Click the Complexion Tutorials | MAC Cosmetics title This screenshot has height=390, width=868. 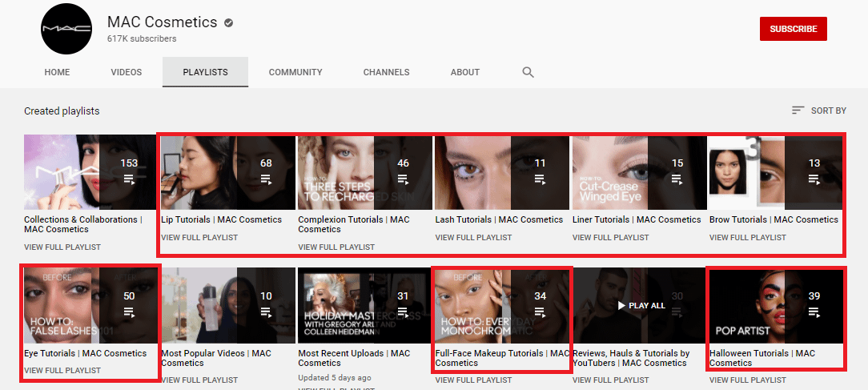pos(354,224)
